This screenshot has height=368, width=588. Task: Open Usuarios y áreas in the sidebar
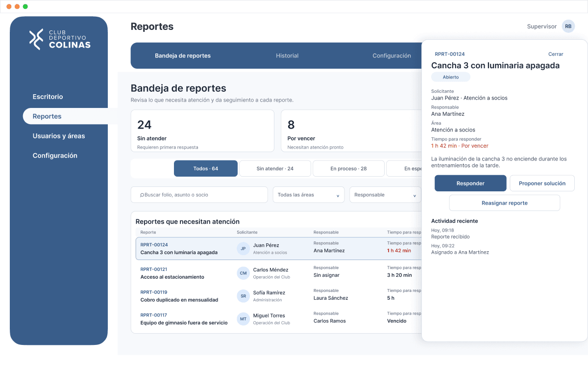pyautogui.click(x=58, y=136)
